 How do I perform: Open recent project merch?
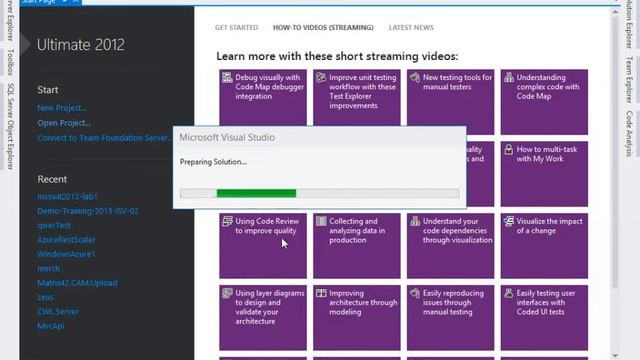point(49,269)
